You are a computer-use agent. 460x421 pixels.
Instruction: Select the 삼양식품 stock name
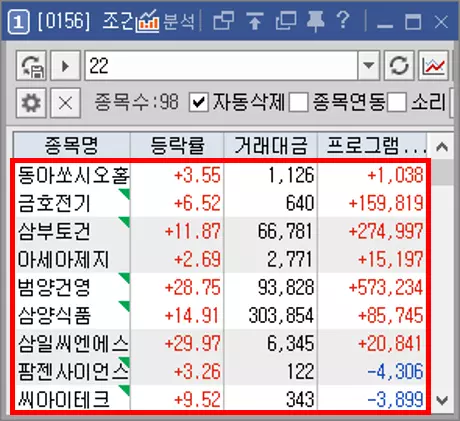point(54,315)
